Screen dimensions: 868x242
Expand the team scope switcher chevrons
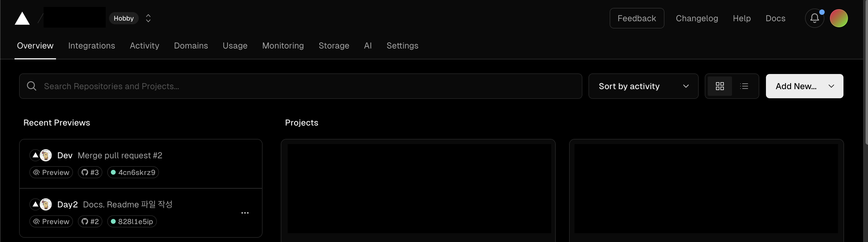(x=148, y=18)
